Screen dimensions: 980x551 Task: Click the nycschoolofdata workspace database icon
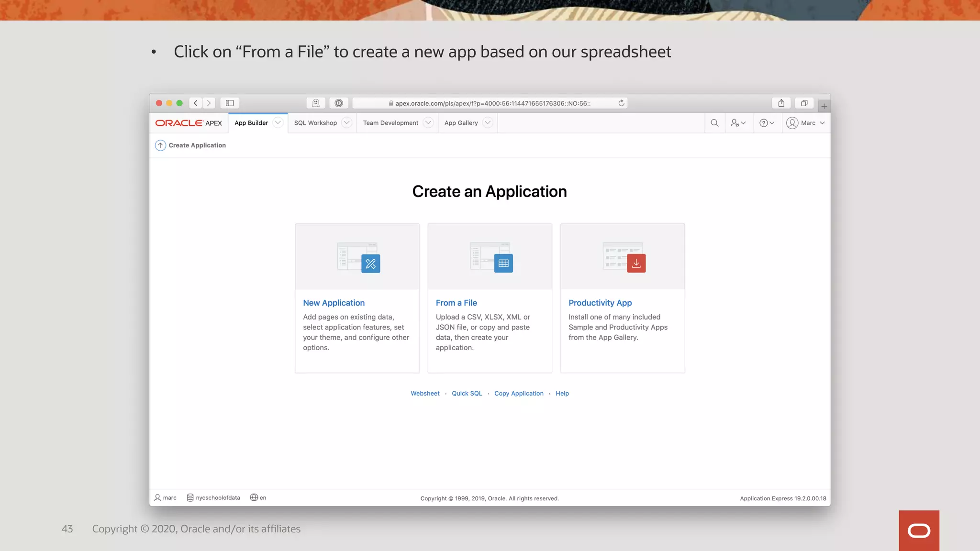coord(190,498)
